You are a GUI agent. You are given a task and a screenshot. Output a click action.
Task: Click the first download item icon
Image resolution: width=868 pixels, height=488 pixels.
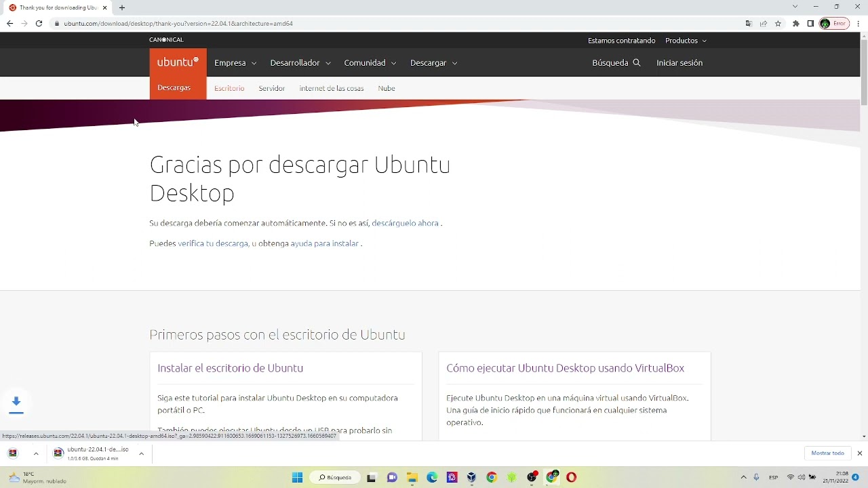13,453
